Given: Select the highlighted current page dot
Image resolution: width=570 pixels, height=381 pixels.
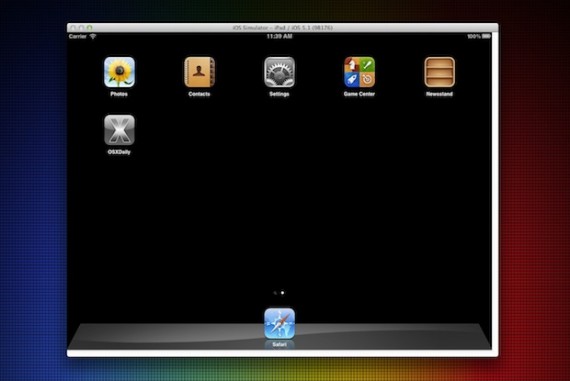Looking at the screenshot, I should (x=282, y=293).
